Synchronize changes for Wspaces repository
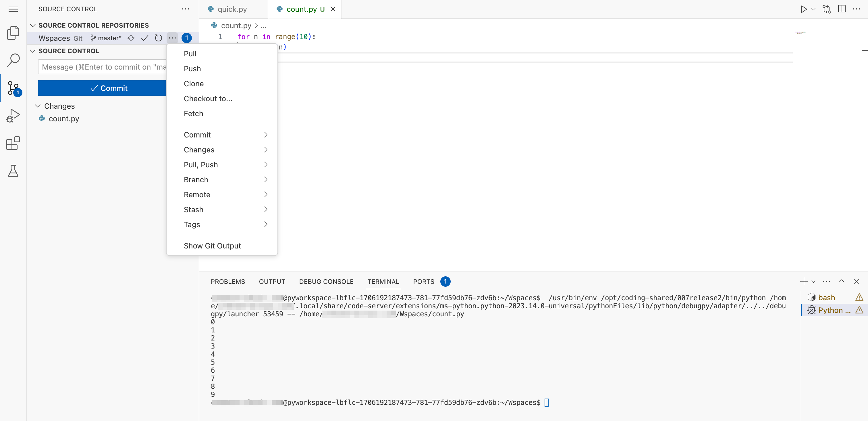 tap(131, 38)
